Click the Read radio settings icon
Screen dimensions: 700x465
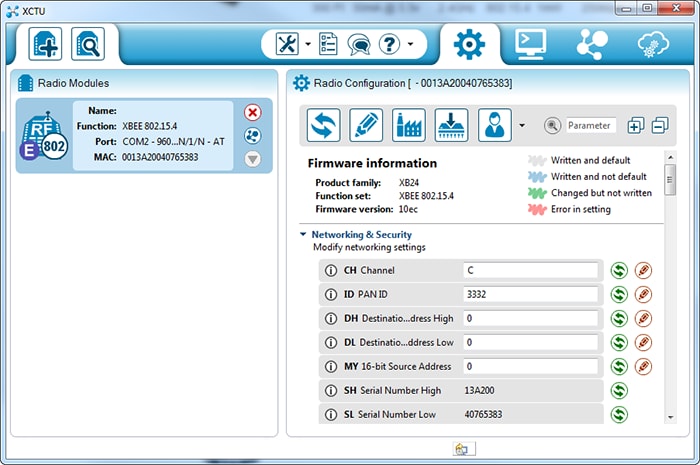[x=324, y=126]
